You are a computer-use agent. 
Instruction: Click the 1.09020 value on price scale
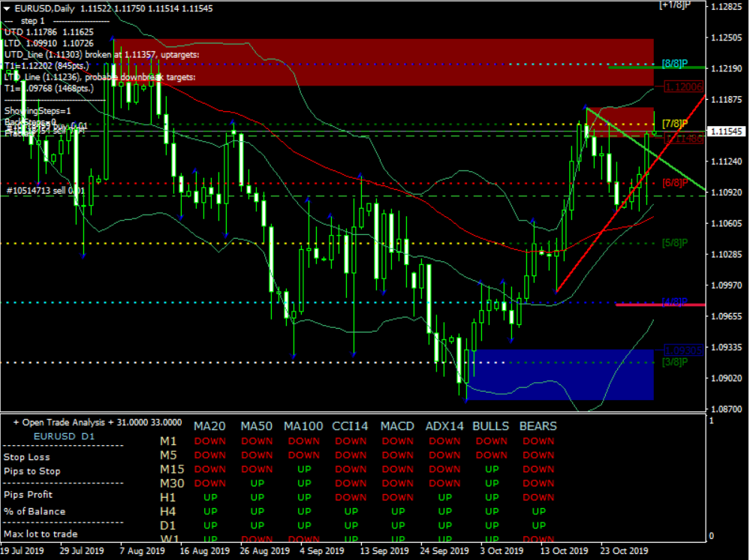click(728, 378)
